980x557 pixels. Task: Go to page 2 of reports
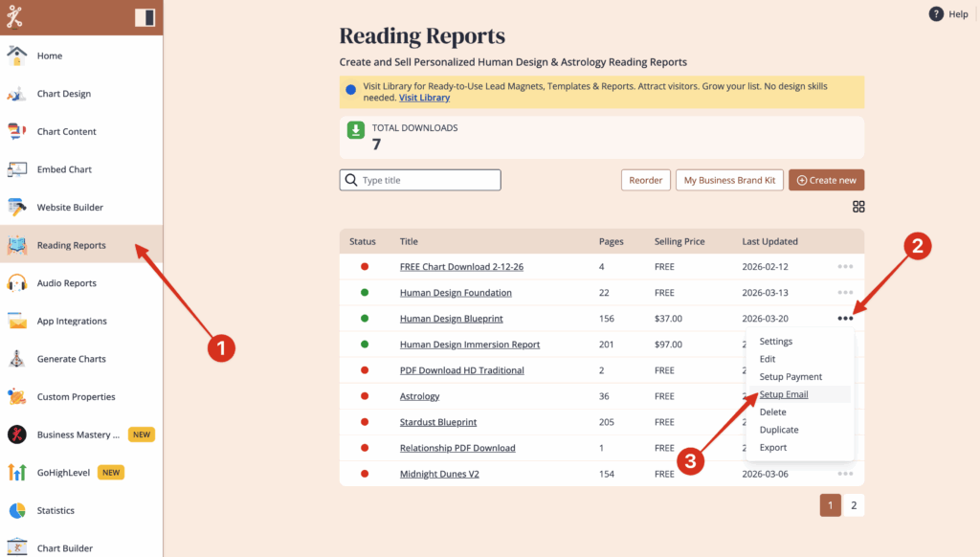pyautogui.click(x=854, y=505)
